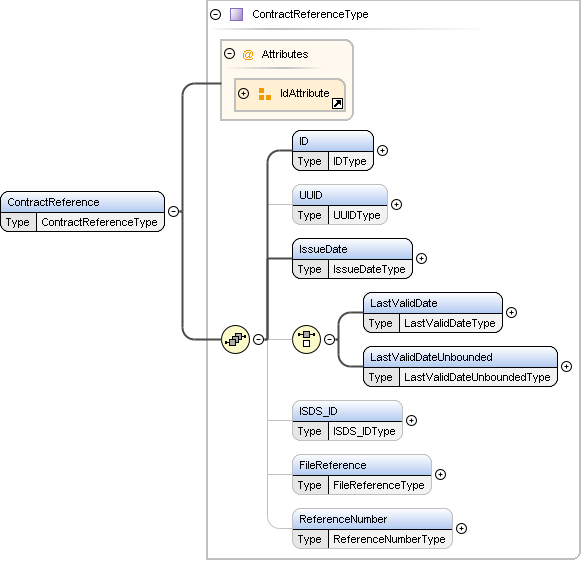Expand the IdAttribute group
Screen dimensions: 582x561
click(x=243, y=93)
